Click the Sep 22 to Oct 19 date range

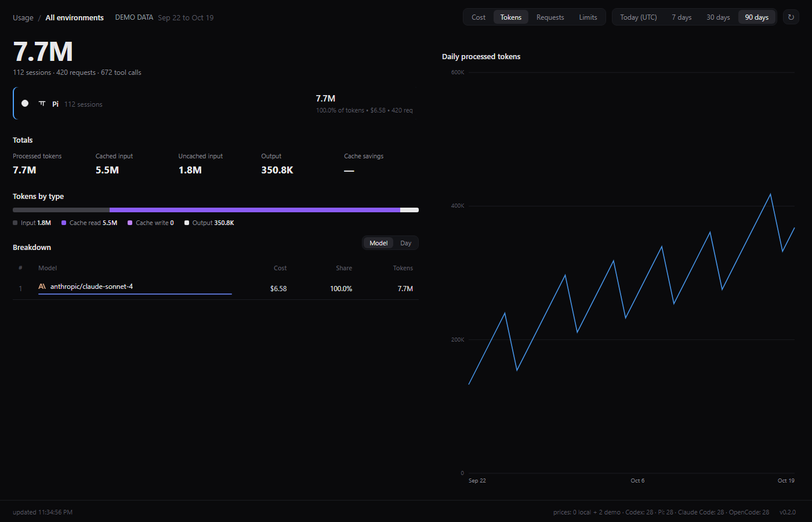click(x=186, y=18)
